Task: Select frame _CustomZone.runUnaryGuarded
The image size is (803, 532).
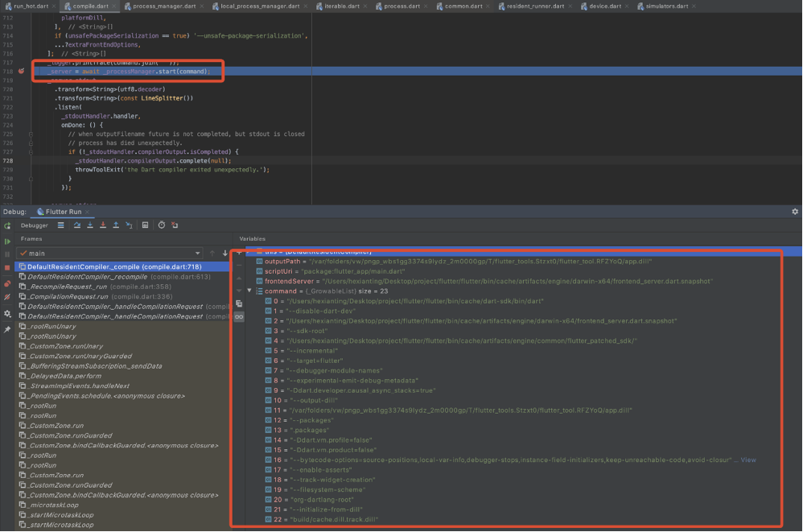Action: click(x=122, y=356)
